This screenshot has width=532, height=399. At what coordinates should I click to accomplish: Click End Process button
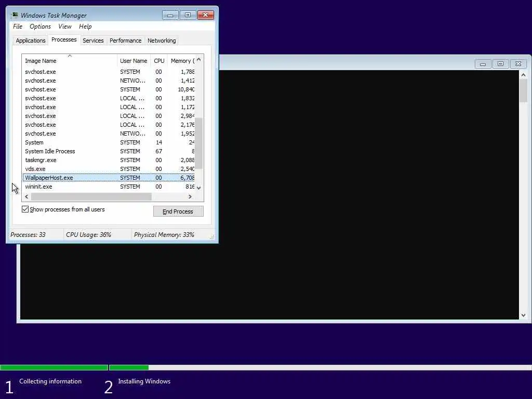178,211
